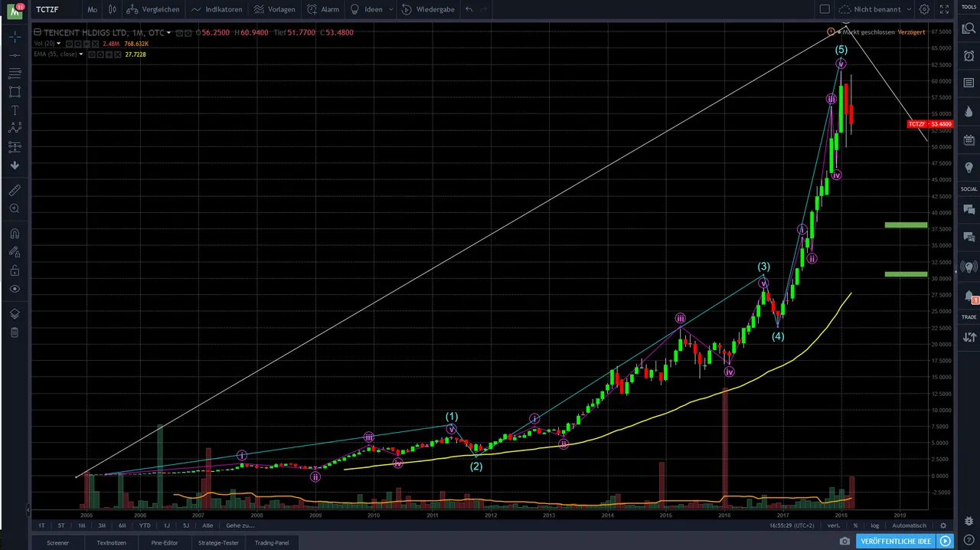Select the geometric shapes tool
Image resolution: width=980 pixels, height=550 pixels.
15,92
